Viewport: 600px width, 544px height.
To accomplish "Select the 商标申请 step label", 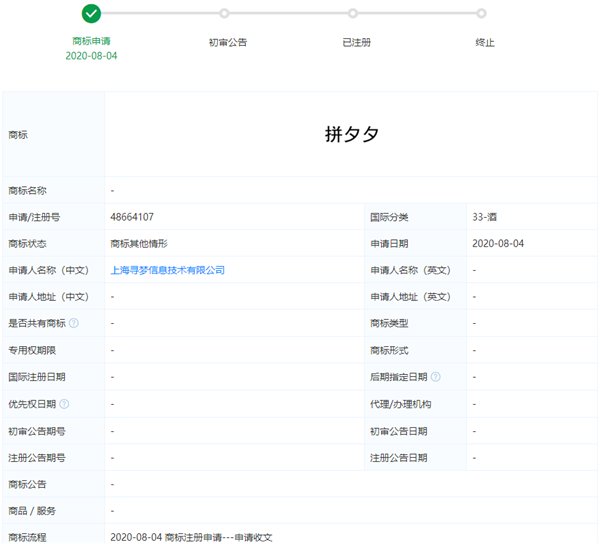I will point(91,41).
